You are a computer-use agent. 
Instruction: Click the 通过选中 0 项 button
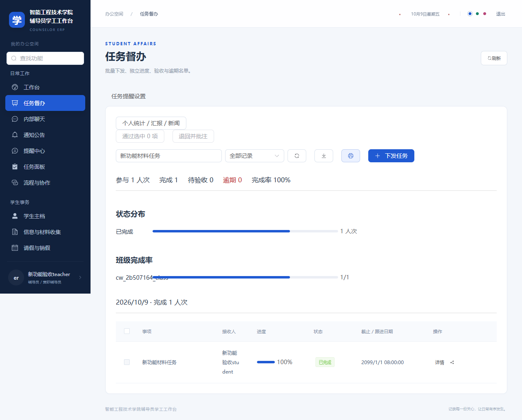[x=140, y=136]
